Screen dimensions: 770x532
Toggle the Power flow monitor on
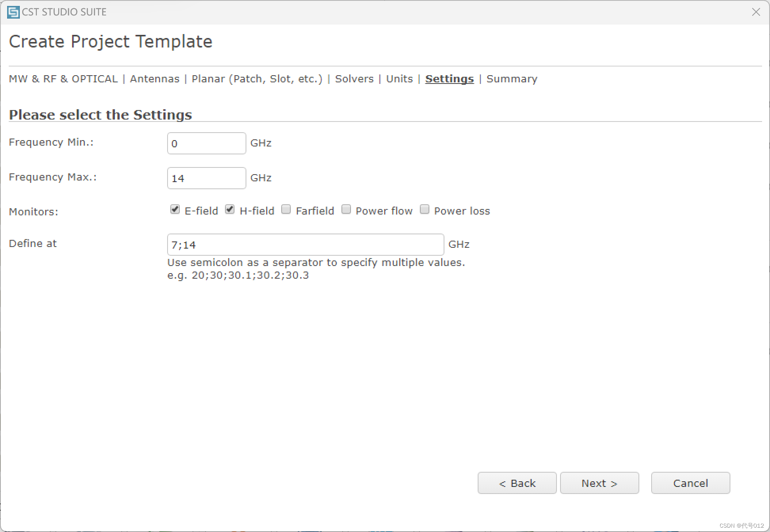(347, 211)
